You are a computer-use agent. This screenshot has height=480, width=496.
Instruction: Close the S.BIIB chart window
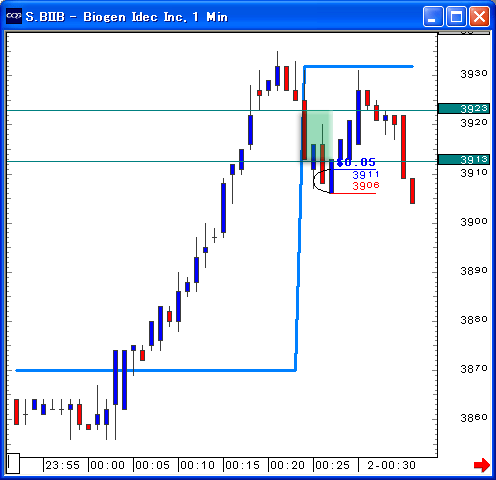(479, 16)
